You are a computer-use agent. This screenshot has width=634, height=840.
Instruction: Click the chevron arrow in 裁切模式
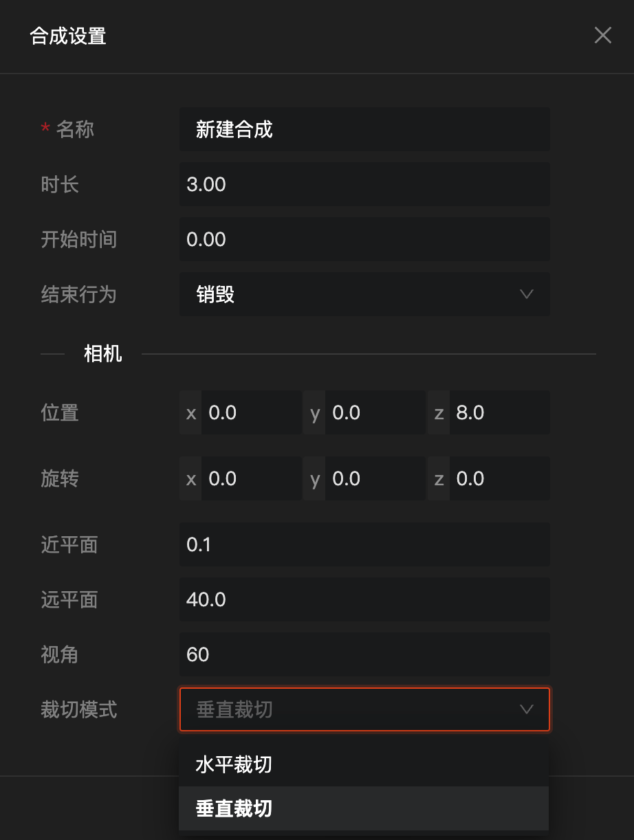[x=527, y=709]
